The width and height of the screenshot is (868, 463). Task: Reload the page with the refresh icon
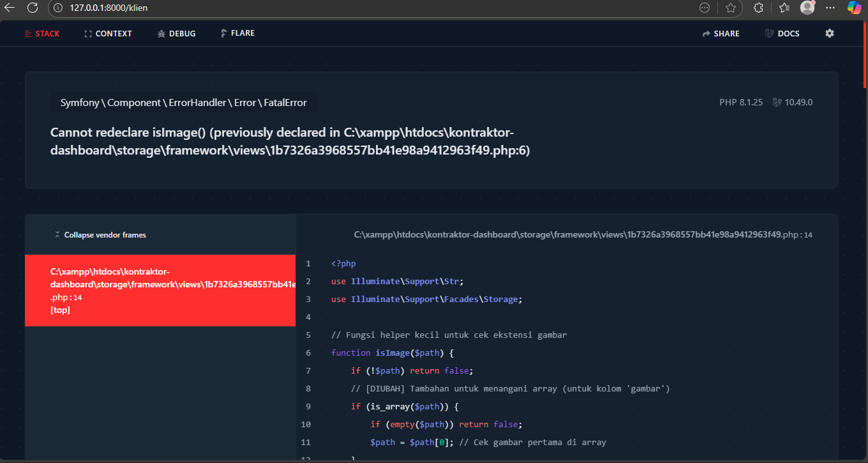pos(33,8)
